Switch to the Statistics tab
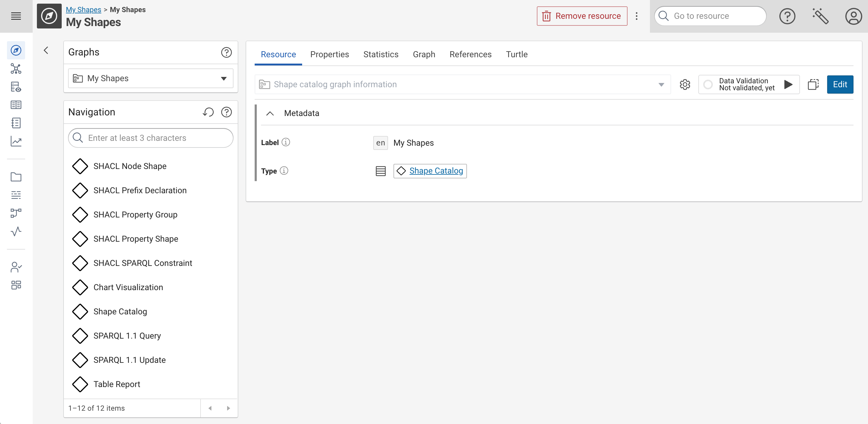This screenshot has width=868, height=424. 381,54
